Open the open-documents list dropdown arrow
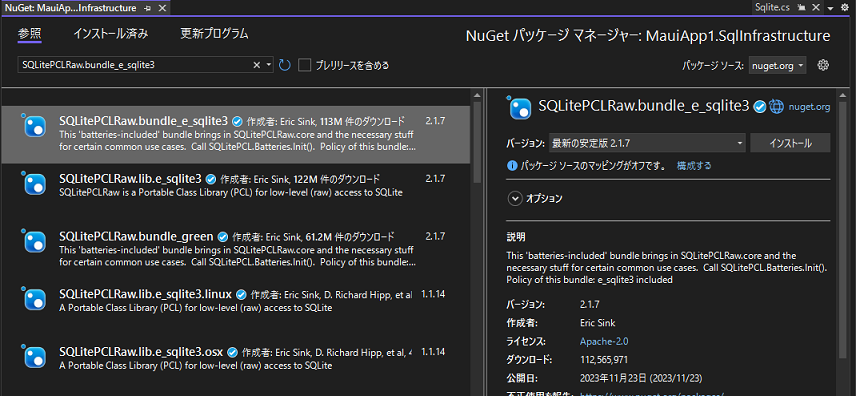The image size is (856, 396). click(830, 8)
